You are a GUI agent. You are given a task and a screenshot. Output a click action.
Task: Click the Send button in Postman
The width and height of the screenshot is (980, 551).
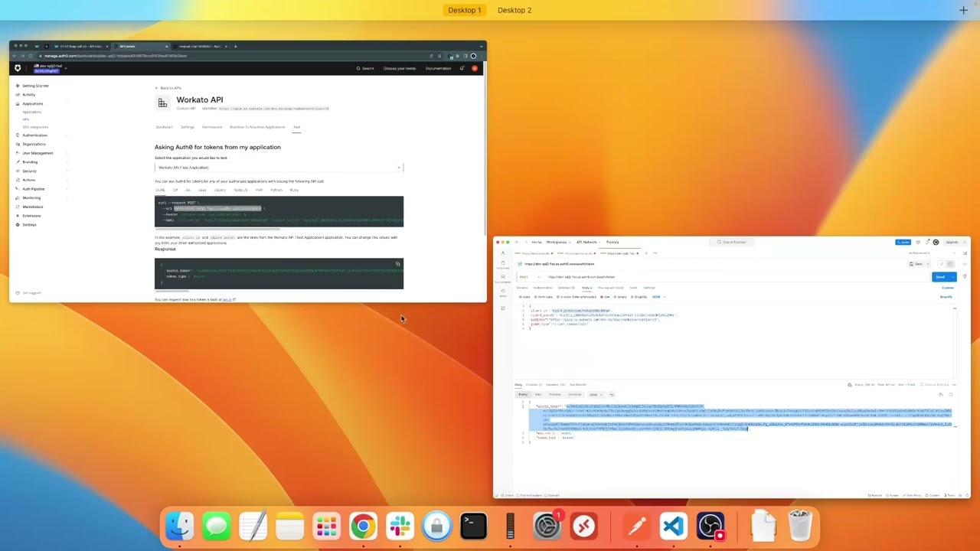pyautogui.click(x=940, y=277)
